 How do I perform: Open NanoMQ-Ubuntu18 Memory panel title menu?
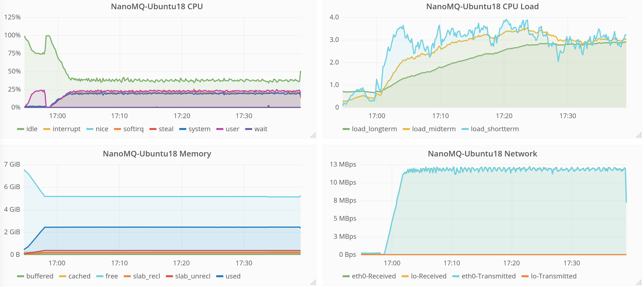click(157, 154)
